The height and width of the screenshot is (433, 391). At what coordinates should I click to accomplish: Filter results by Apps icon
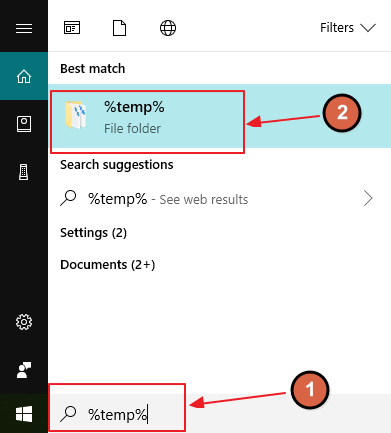[72, 28]
